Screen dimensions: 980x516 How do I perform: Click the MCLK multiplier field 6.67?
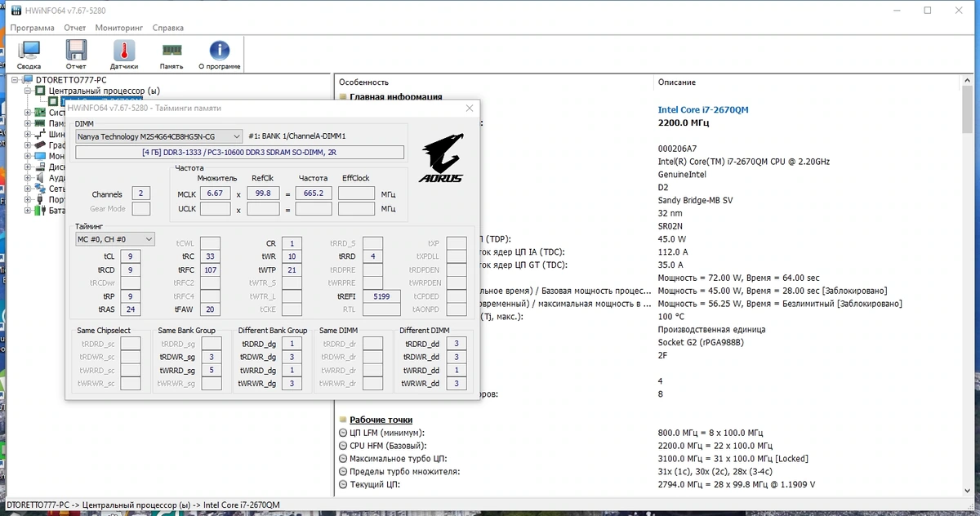click(216, 193)
